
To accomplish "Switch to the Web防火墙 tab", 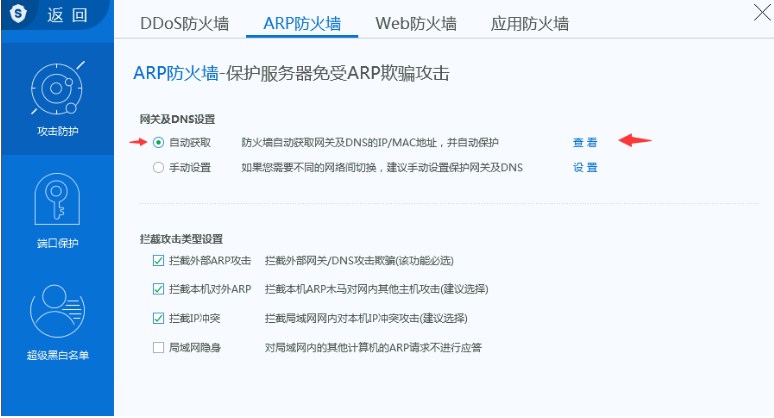I will click(416, 23).
